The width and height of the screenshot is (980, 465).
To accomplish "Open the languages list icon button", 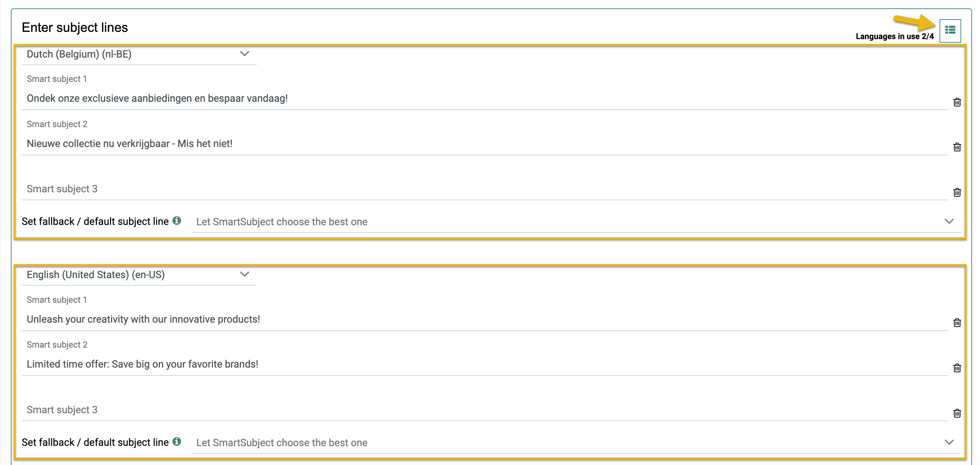I will tap(950, 30).
